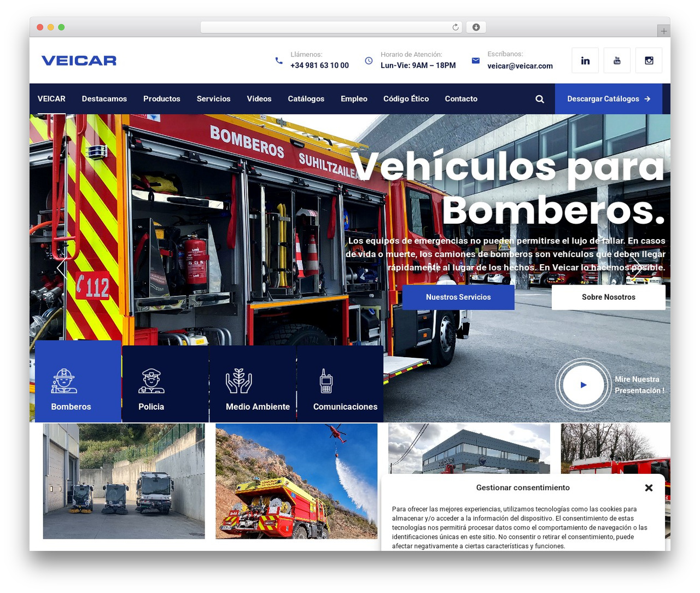700x593 pixels.
Task: Close the Gestionar consentimiento dialog
Action: coord(649,487)
